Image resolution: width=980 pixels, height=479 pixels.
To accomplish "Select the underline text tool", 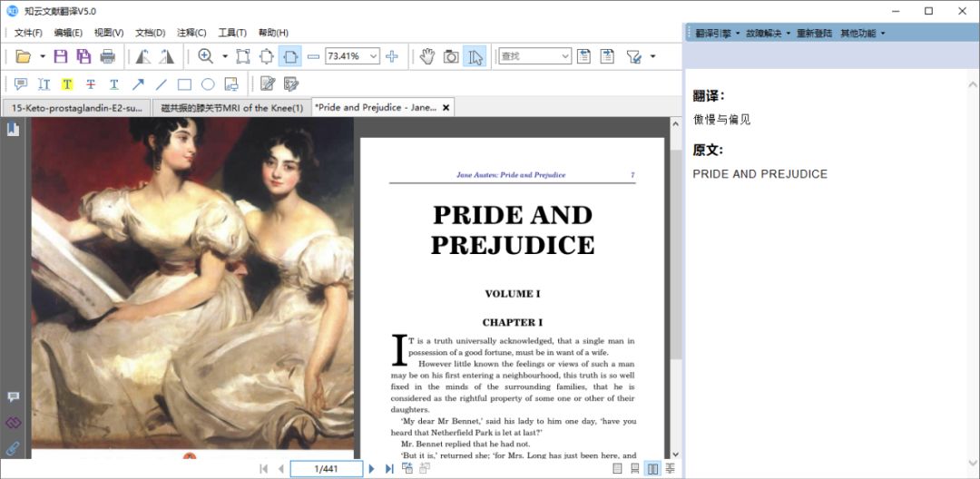I will point(113,84).
